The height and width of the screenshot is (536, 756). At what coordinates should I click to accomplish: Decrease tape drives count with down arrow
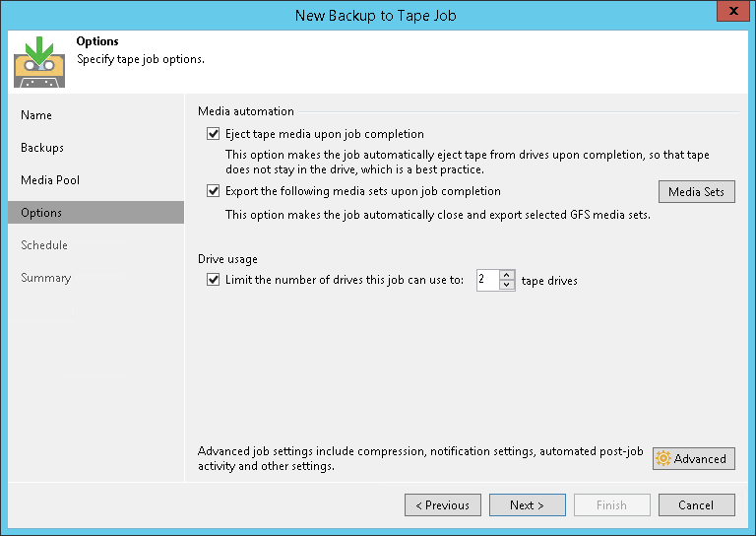coord(507,285)
